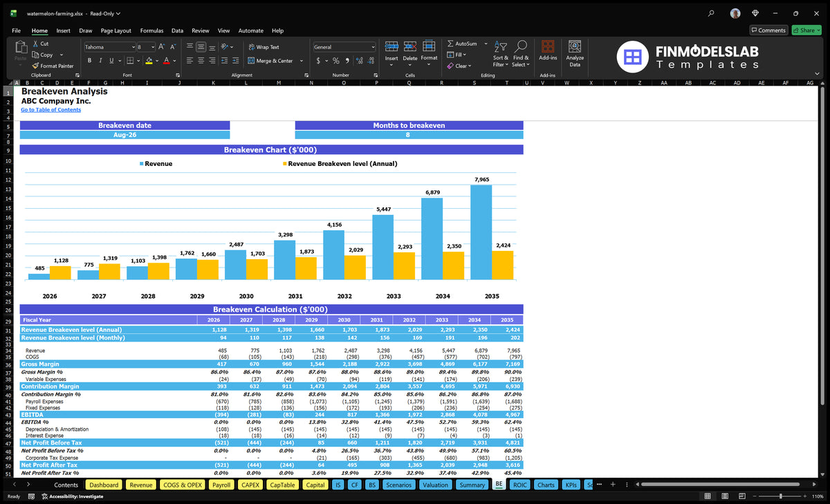Apply red Font Color swatch
The width and height of the screenshot is (830, 504).
(166, 61)
